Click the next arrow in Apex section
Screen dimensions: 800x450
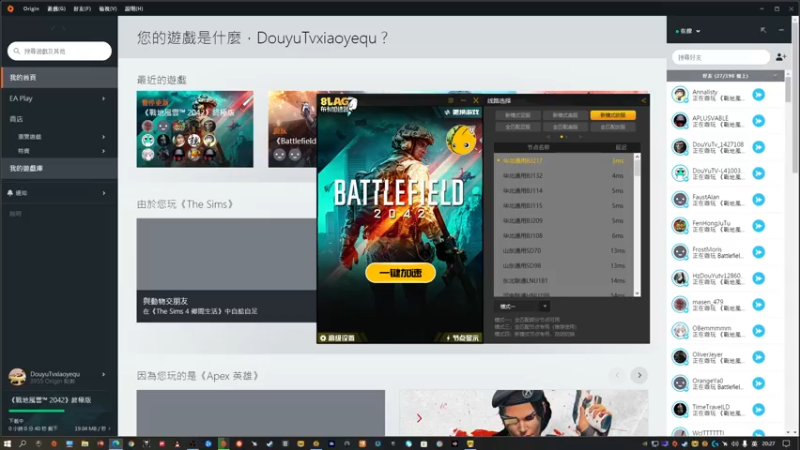click(x=639, y=376)
